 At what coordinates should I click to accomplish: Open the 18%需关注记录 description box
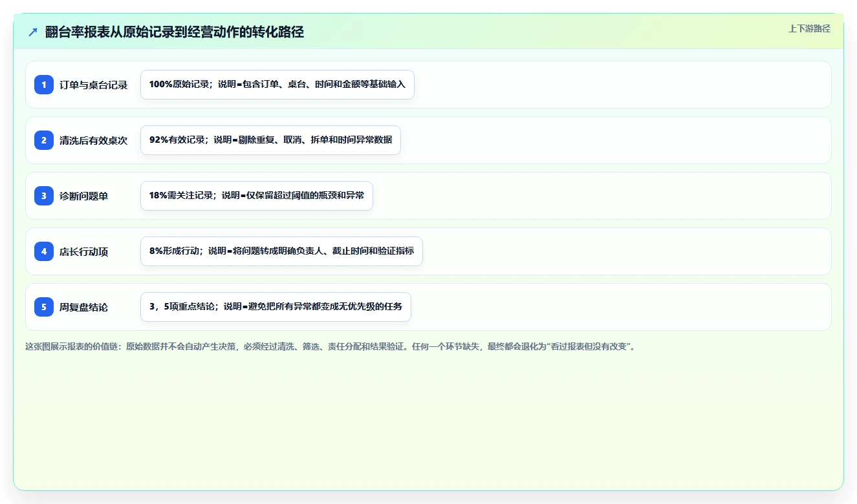257,196
